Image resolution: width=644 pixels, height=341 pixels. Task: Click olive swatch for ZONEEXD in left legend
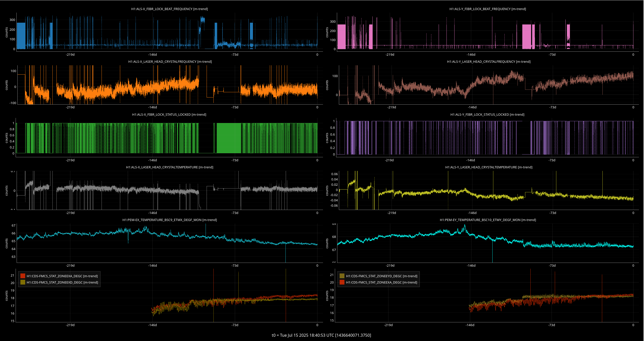[23, 282]
